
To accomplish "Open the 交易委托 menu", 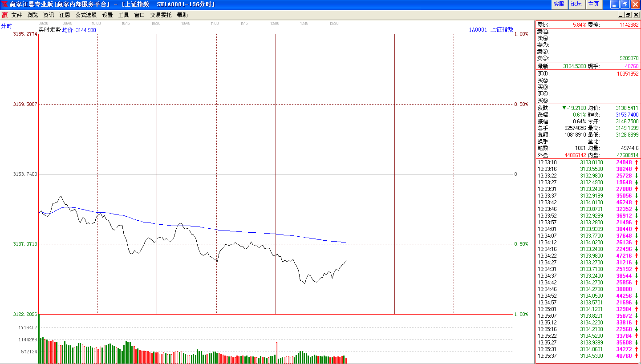I will click(x=161, y=15).
